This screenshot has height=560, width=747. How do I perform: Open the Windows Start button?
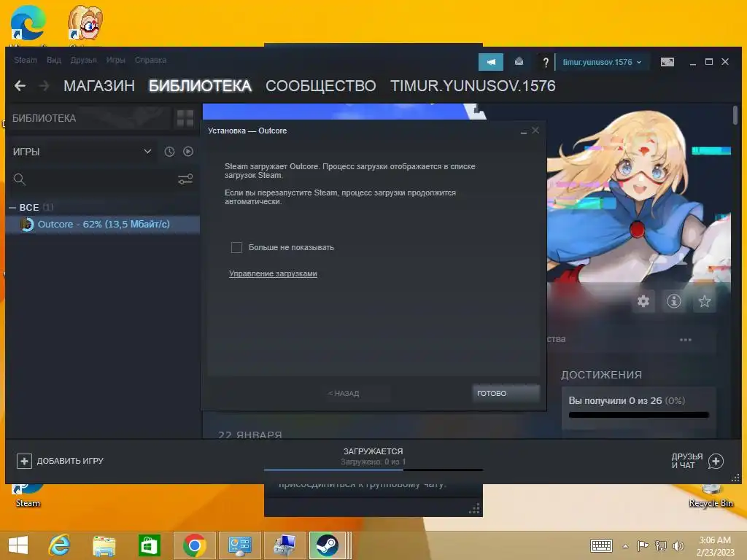click(18, 545)
